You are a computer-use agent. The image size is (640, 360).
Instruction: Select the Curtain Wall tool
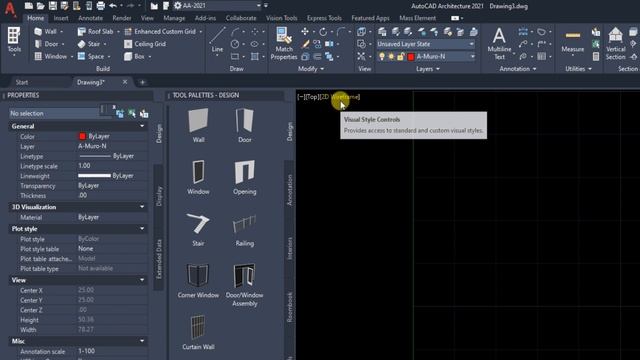198,332
